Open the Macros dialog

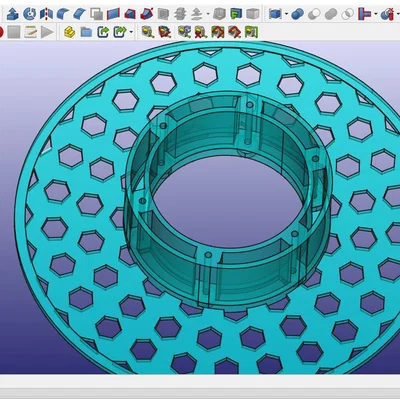(x=30, y=32)
